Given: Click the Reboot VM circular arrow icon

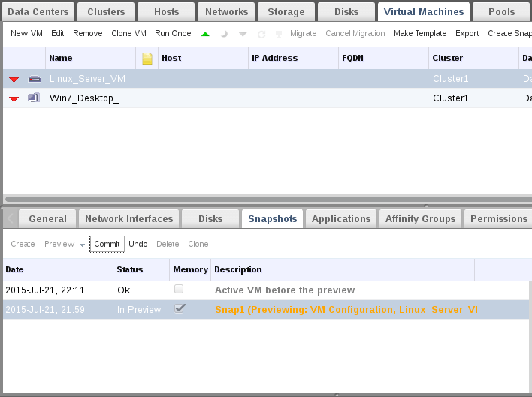Looking at the screenshot, I should tap(261, 34).
